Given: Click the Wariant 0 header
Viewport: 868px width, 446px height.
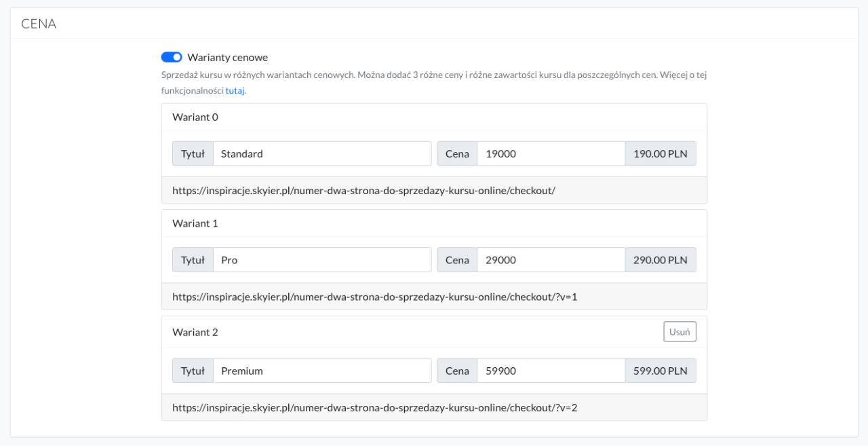Looking at the screenshot, I should click(195, 117).
